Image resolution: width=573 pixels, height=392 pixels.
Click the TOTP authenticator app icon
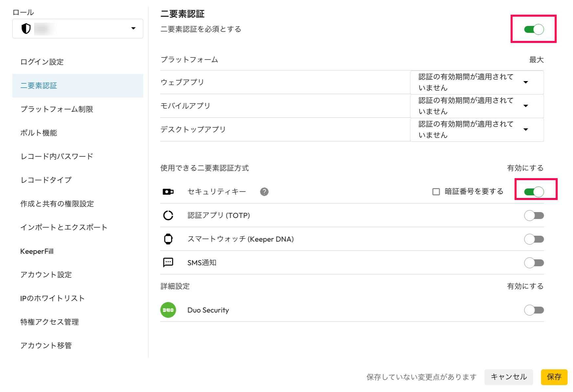point(168,215)
